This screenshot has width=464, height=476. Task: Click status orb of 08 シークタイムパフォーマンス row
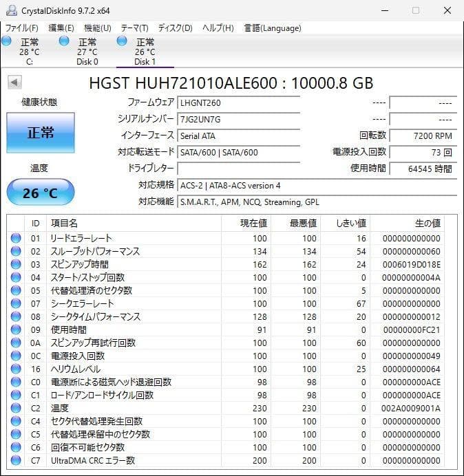pyautogui.click(x=16, y=316)
